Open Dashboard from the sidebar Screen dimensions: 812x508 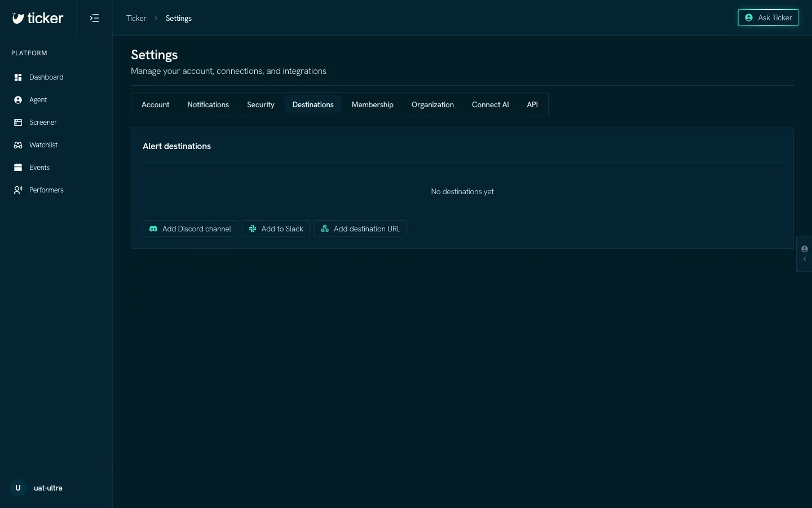pos(56,77)
